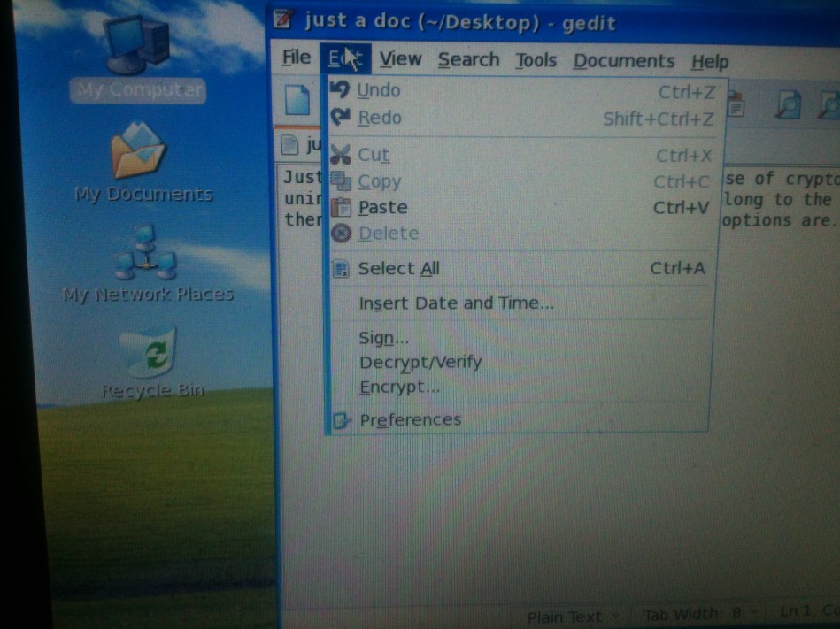Open Preferences from the Edit menu
This screenshot has height=629, width=840.
[410, 420]
